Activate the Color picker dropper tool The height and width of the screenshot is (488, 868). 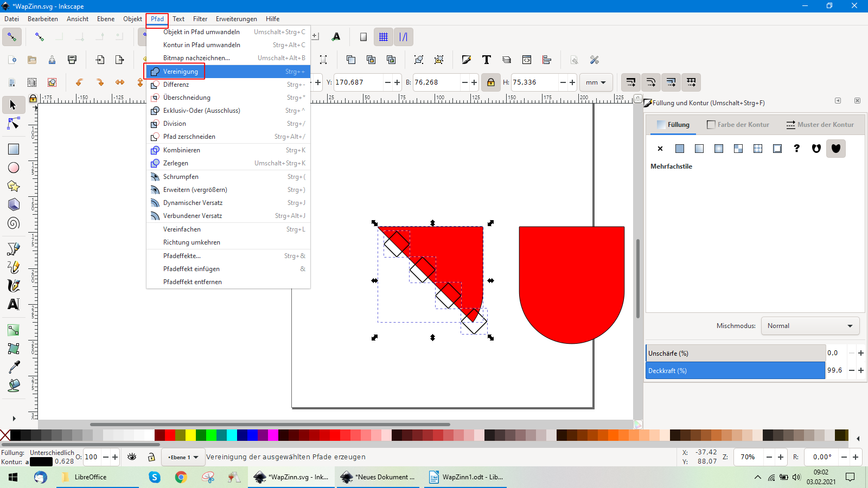point(14,367)
